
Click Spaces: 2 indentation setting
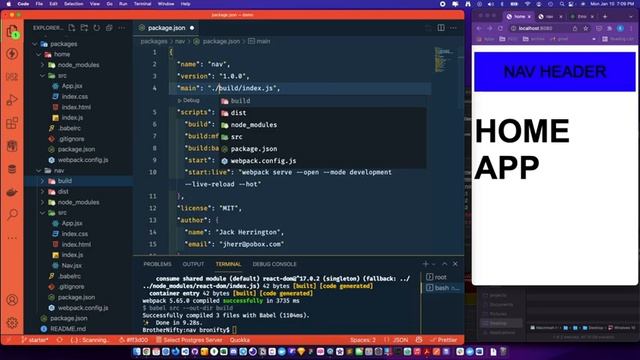(x=362, y=340)
